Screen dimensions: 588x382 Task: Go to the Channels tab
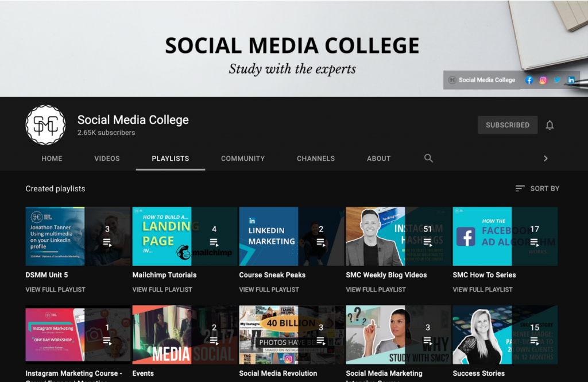click(316, 159)
